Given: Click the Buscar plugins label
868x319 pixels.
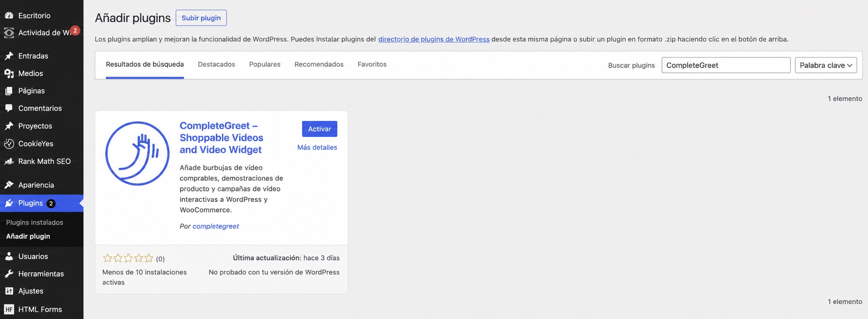Looking at the screenshot, I should click(631, 65).
